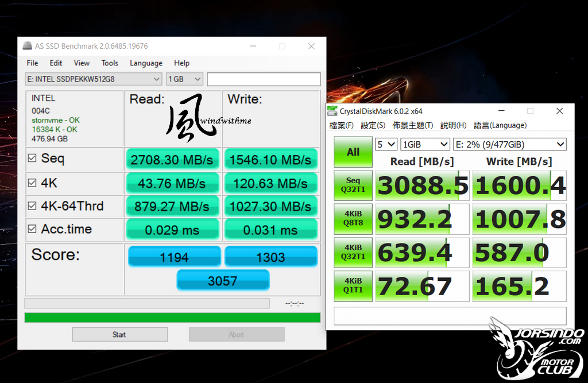Open the 檔案(F) menu in CrystalDiskMark
The height and width of the screenshot is (383, 588).
tap(341, 125)
